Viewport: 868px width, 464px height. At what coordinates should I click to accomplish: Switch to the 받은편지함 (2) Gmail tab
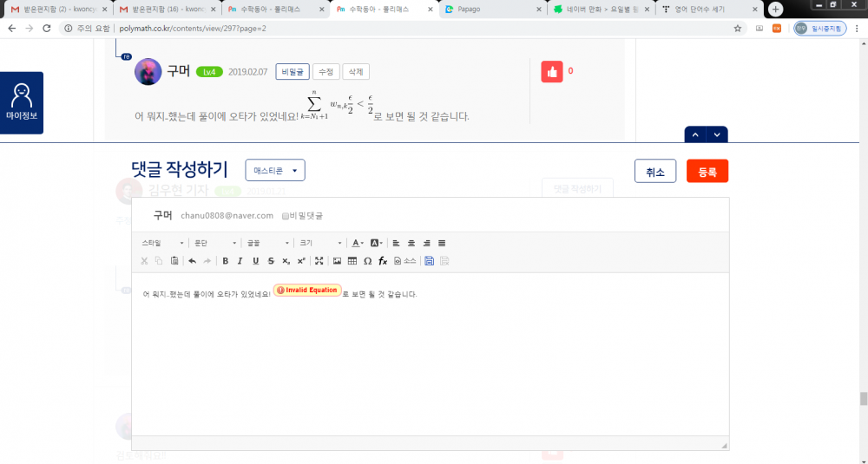[x=59, y=10]
